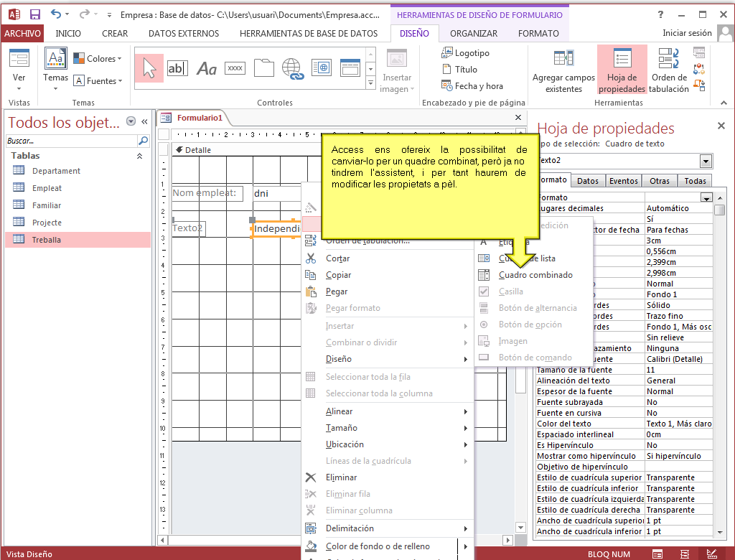Choose Eliminar from context menu
This screenshot has height=560, width=735.
(x=387, y=477)
